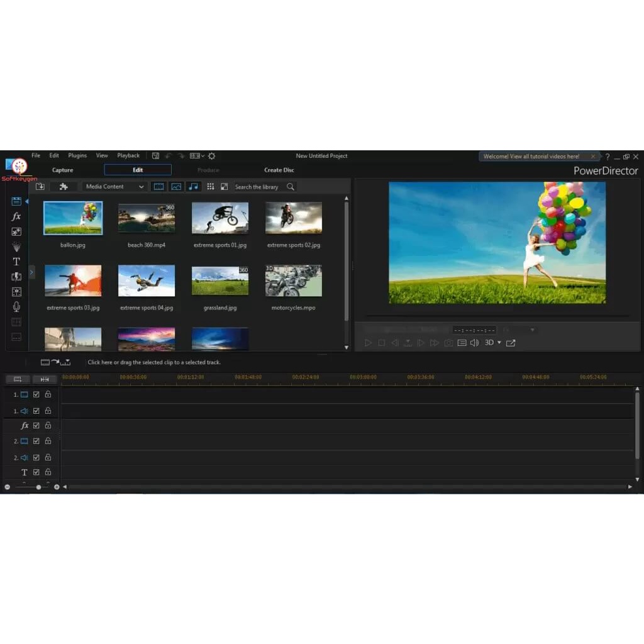
Task: Open the Transition Room icon
Action: [x=16, y=277]
